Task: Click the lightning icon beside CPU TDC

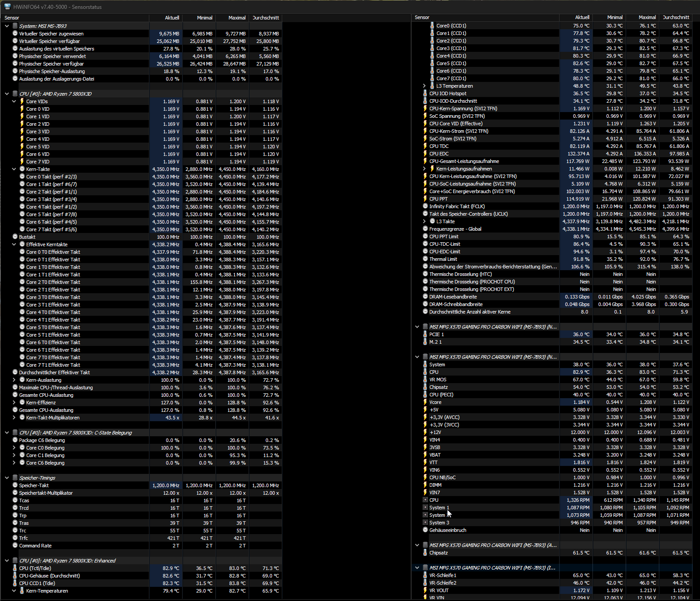Action: (x=425, y=146)
